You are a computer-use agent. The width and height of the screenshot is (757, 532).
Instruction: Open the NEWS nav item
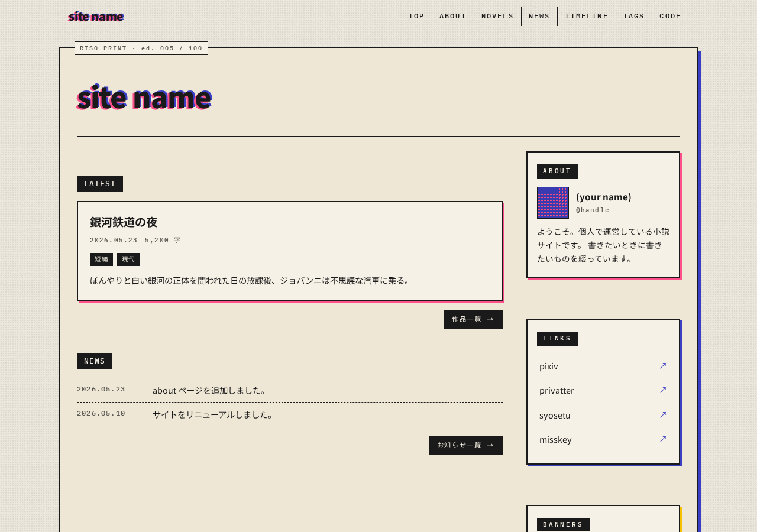tap(539, 16)
